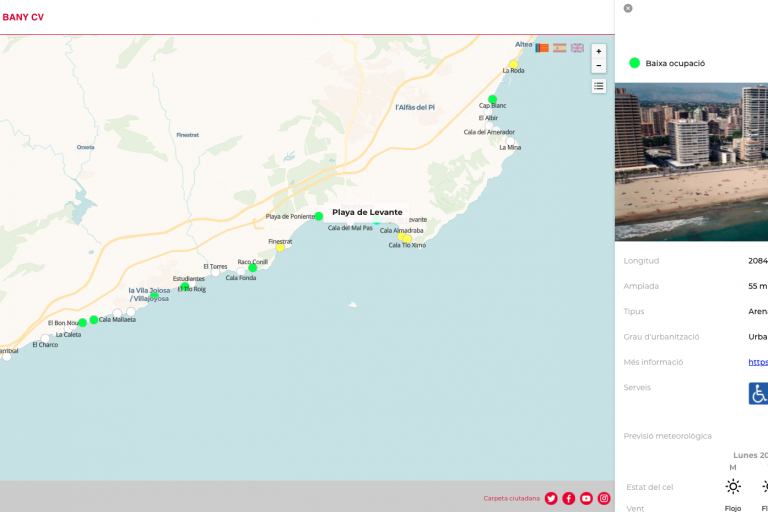Click the La Caleta beach label
Screen dimensions: 768x512
click(x=68, y=335)
